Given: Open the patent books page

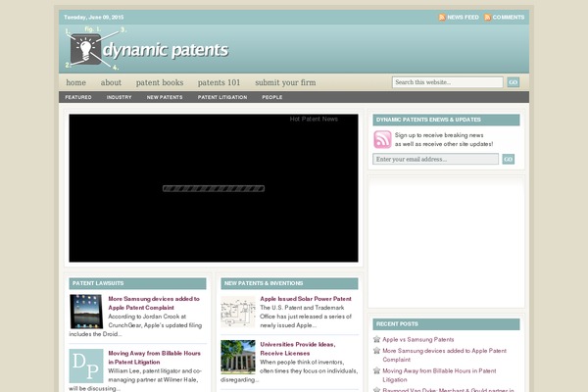Looking at the screenshot, I should [x=160, y=82].
